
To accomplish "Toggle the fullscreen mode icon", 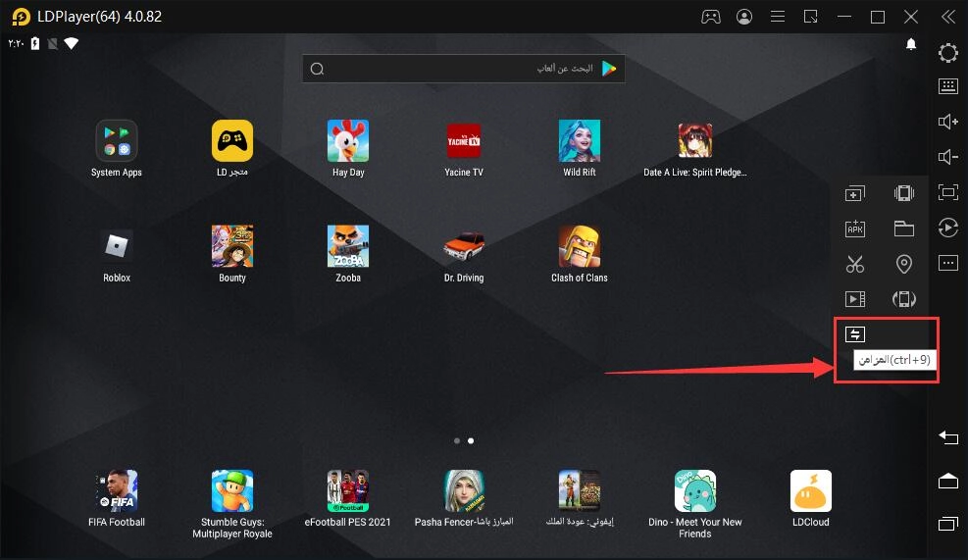I will pos(948,192).
